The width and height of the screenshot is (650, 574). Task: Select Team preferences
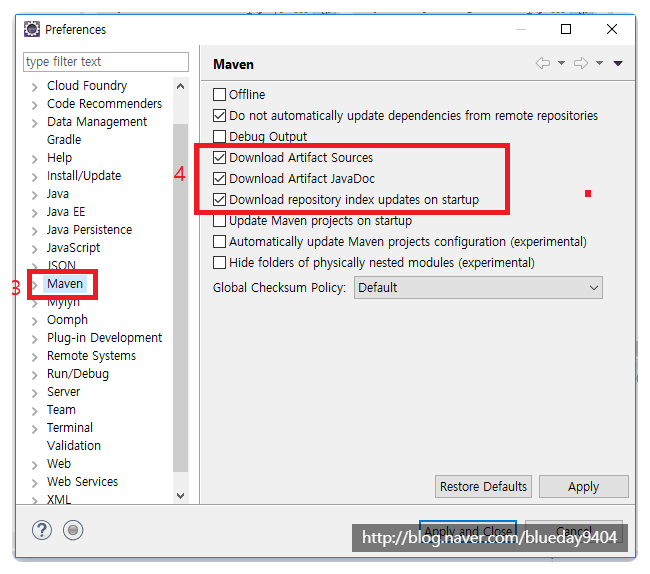click(61, 409)
